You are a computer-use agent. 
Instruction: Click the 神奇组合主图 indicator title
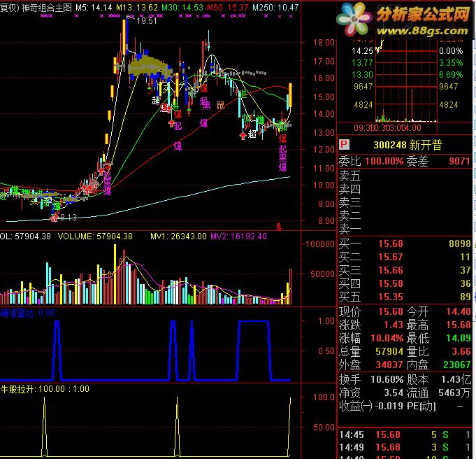click(47, 8)
